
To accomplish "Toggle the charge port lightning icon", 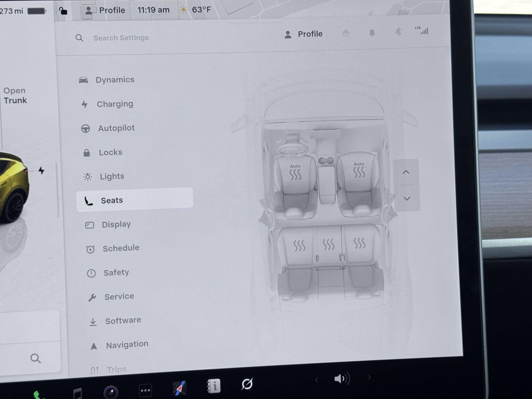I will [42, 171].
